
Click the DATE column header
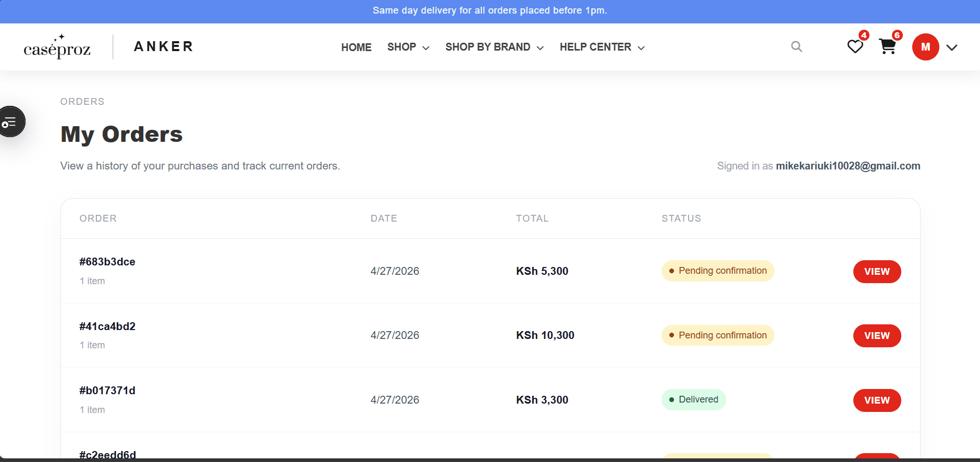pos(384,218)
